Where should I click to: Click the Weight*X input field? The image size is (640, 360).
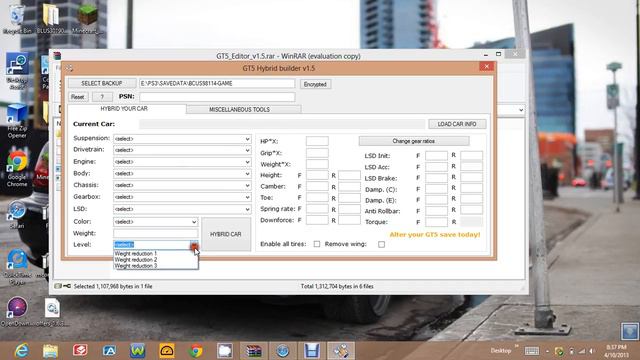tap(317, 164)
